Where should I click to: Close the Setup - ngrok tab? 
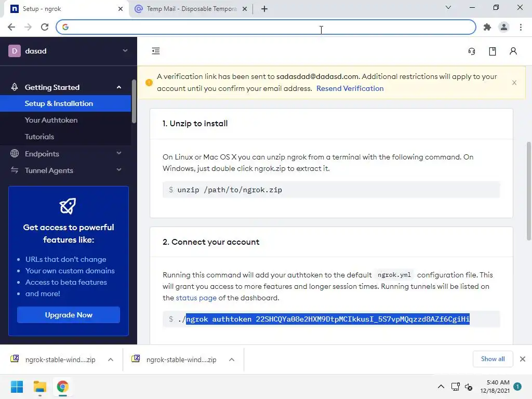click(121, 9)
